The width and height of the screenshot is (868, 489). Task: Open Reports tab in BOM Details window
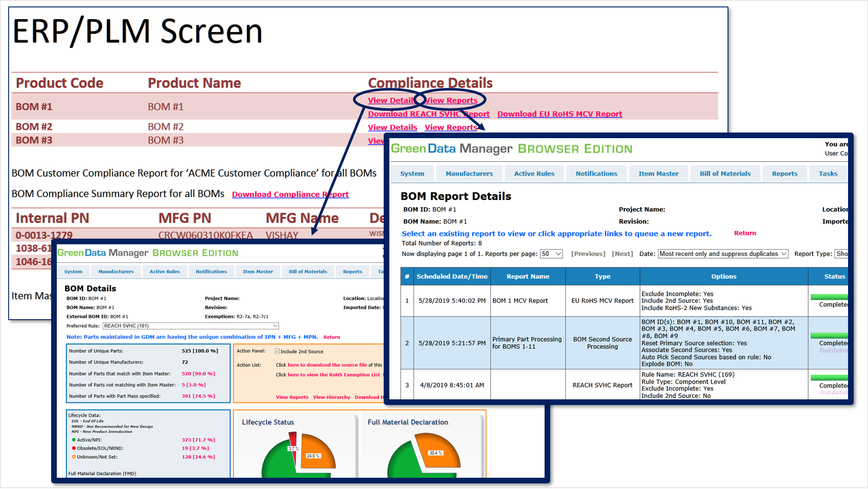pyautogui.click(x=352, y=272)
